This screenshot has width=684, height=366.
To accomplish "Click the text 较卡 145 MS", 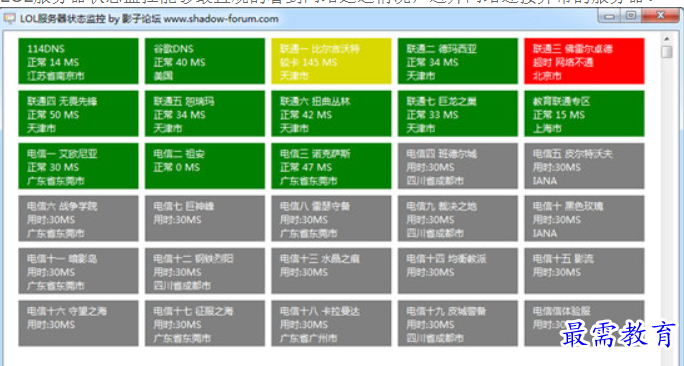I will (308, 62).
